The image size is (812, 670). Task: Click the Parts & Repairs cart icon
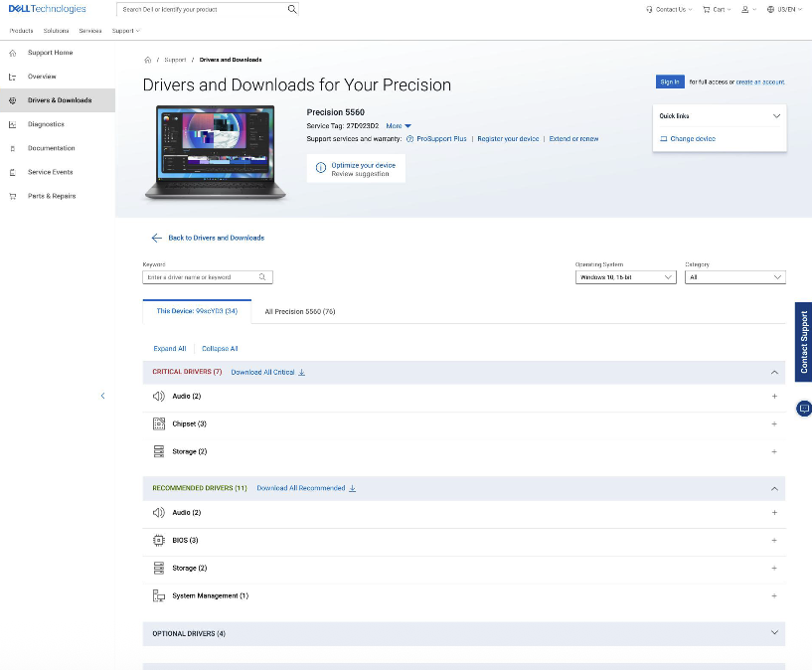click(x=13, y=196)
